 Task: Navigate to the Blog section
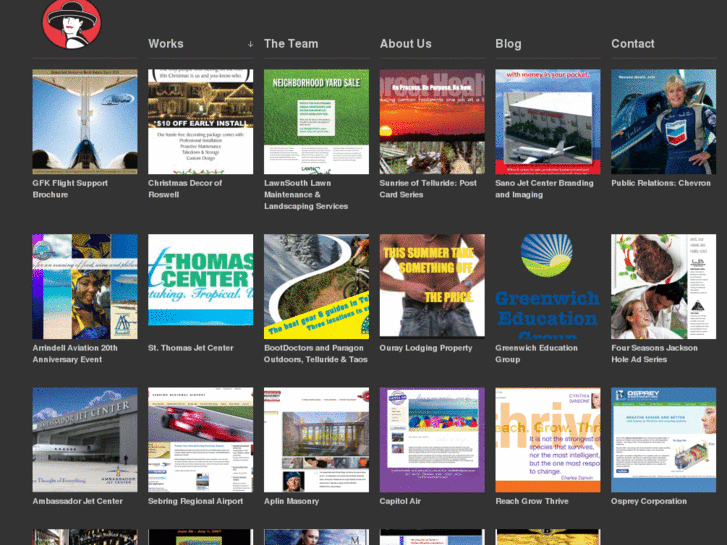[x=508, y=44]
